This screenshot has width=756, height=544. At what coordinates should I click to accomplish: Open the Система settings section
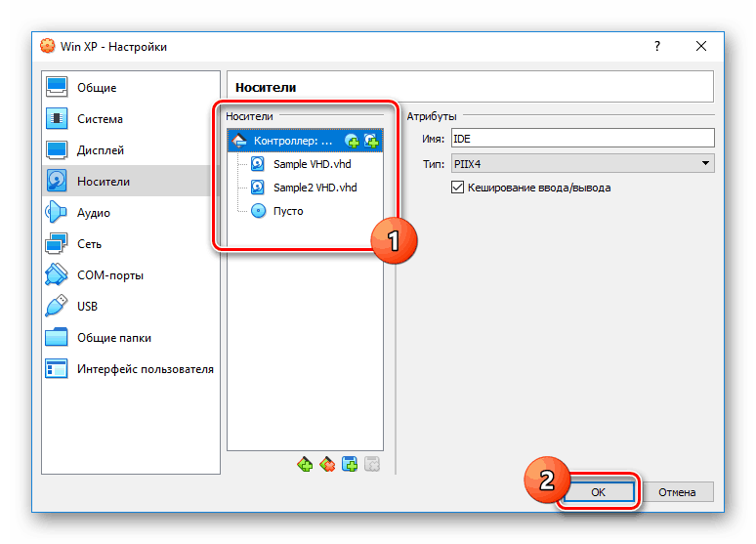coord(130,119)
